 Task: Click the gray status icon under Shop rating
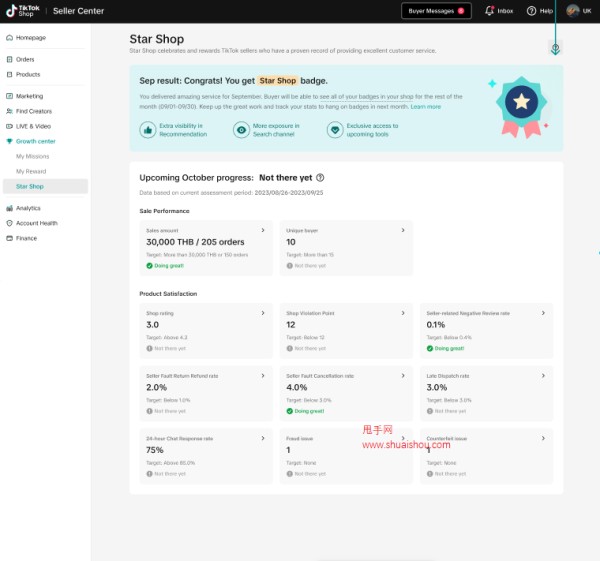[x=149, y=348]
